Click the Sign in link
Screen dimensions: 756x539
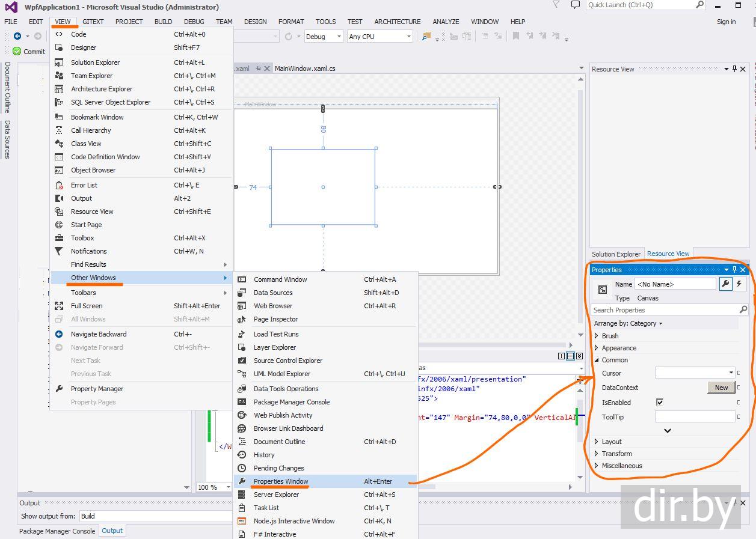click(x=726, y=22)
